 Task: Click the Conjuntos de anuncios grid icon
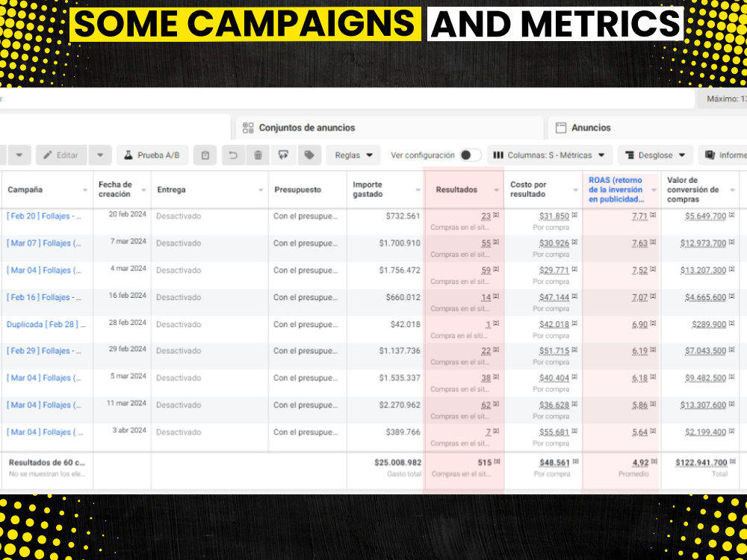(x=248, y=128)
